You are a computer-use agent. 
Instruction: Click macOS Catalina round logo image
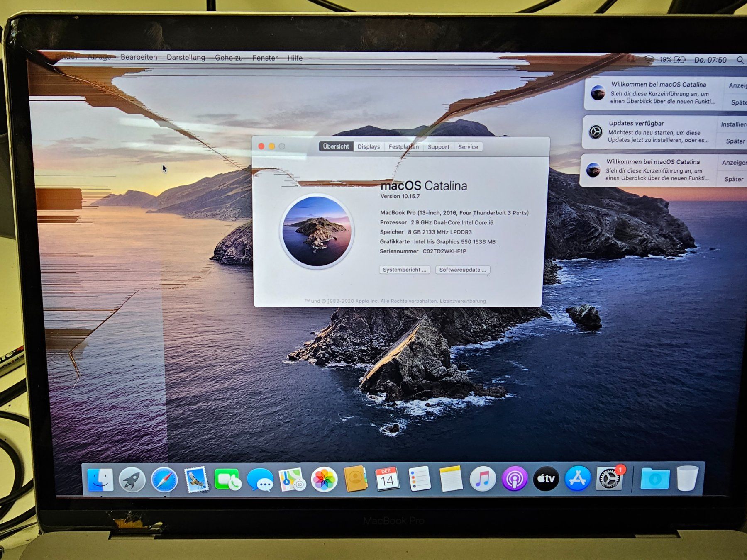(x=317, y=231)
